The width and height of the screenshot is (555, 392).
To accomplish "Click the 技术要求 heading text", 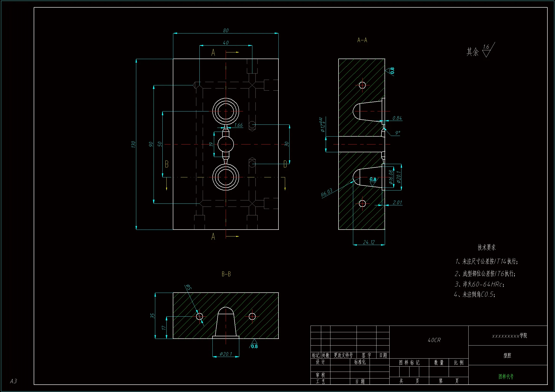I will (x=486, y=247).
